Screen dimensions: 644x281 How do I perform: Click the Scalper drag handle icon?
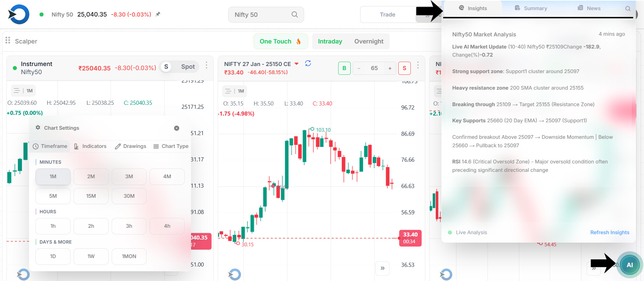(x=8, y=40)
